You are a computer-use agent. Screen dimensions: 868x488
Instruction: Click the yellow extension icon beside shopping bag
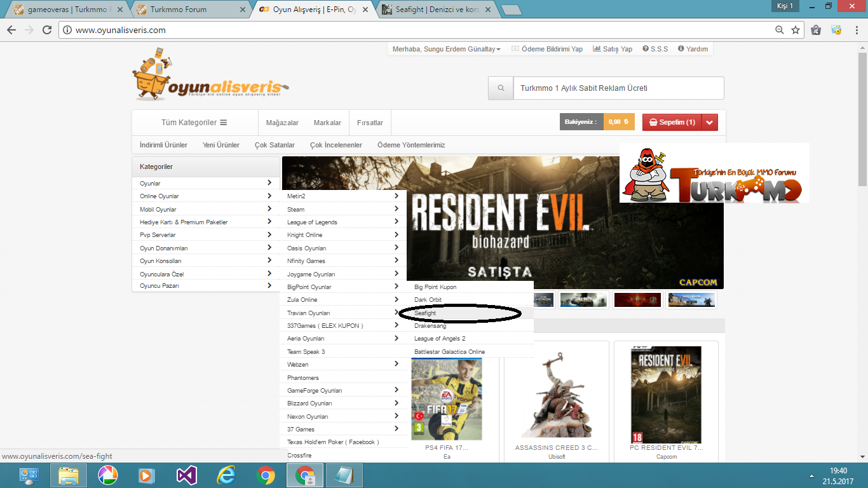pyautogui.click(x=836, y=30)
